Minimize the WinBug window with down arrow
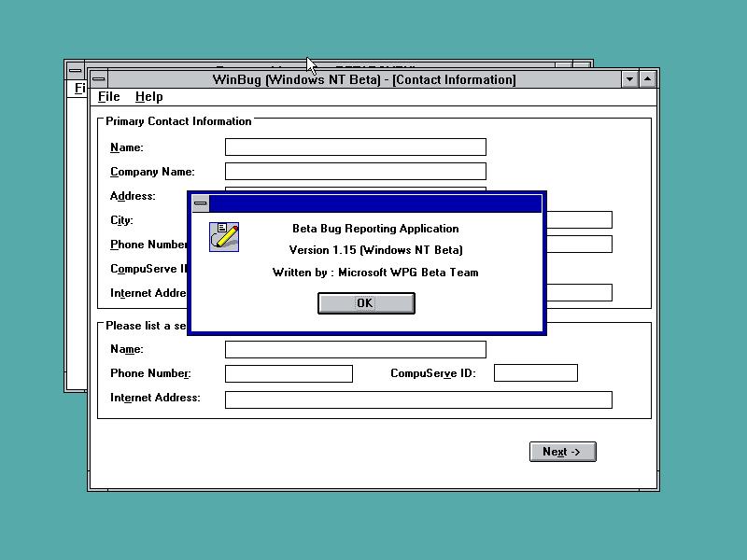This screenshot has height=560, width=747. coord(629,79)
